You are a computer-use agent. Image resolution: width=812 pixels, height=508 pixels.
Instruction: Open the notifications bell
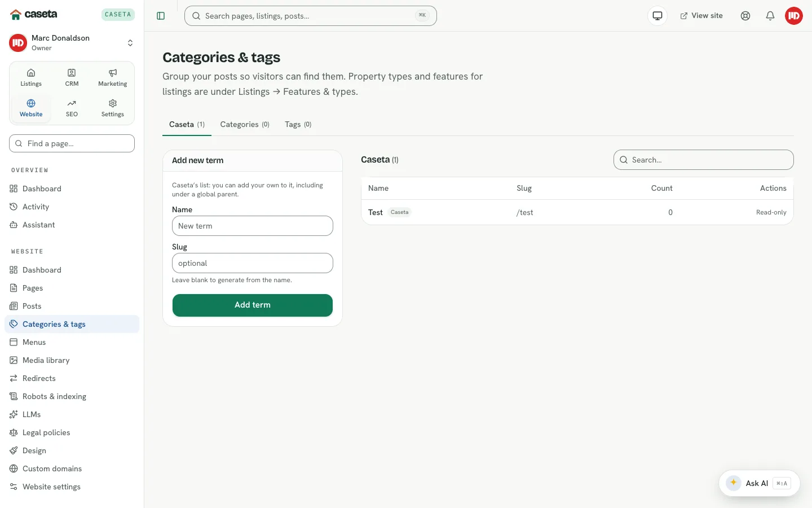770,16
